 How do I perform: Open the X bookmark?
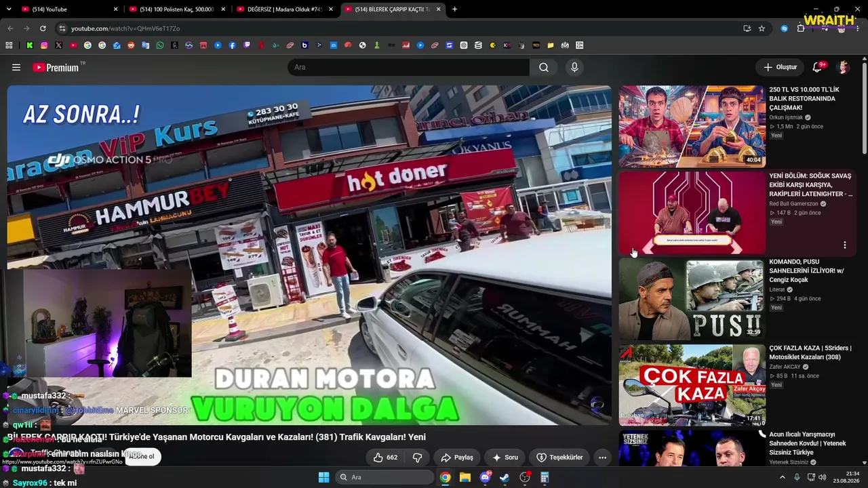click(x=58, y=45)
